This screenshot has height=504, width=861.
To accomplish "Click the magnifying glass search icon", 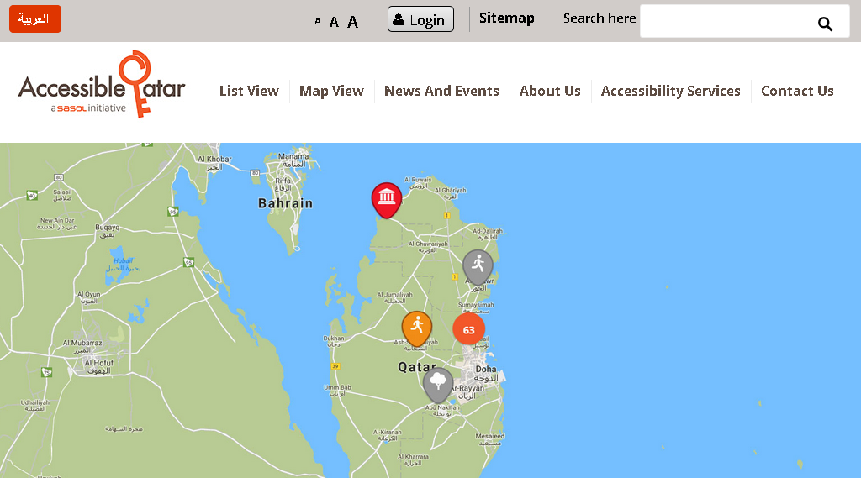I will 825,24.
